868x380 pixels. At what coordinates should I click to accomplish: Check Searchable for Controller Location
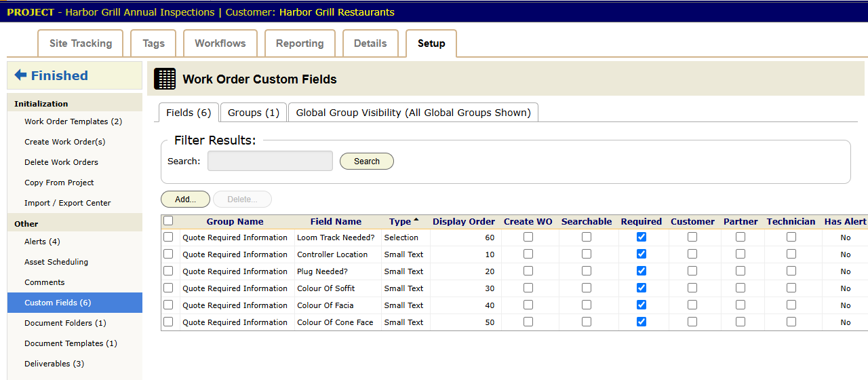587,254
